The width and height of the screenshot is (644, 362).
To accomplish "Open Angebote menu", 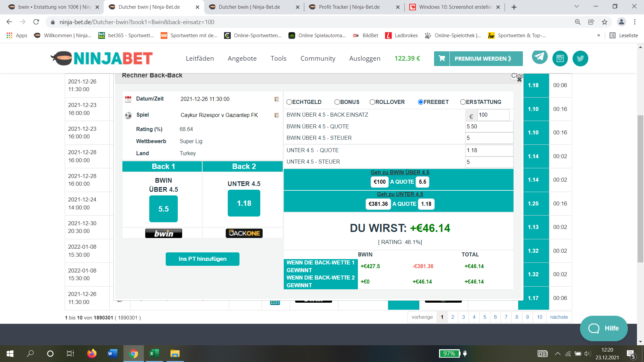I will pos(242,58).
